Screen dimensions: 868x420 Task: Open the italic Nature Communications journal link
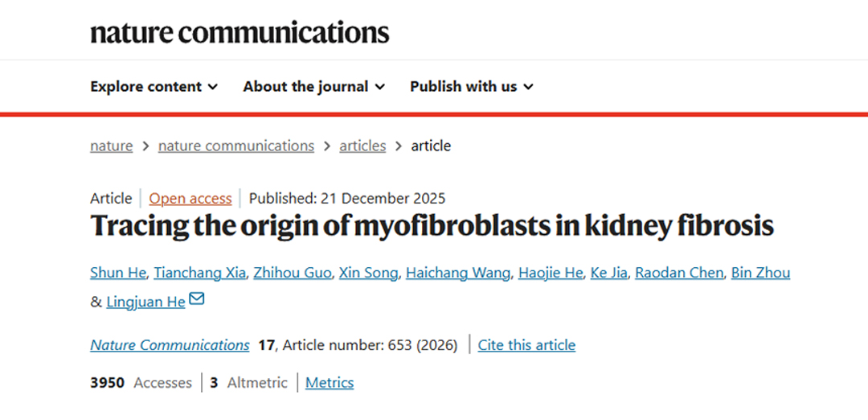click(170, 345)
